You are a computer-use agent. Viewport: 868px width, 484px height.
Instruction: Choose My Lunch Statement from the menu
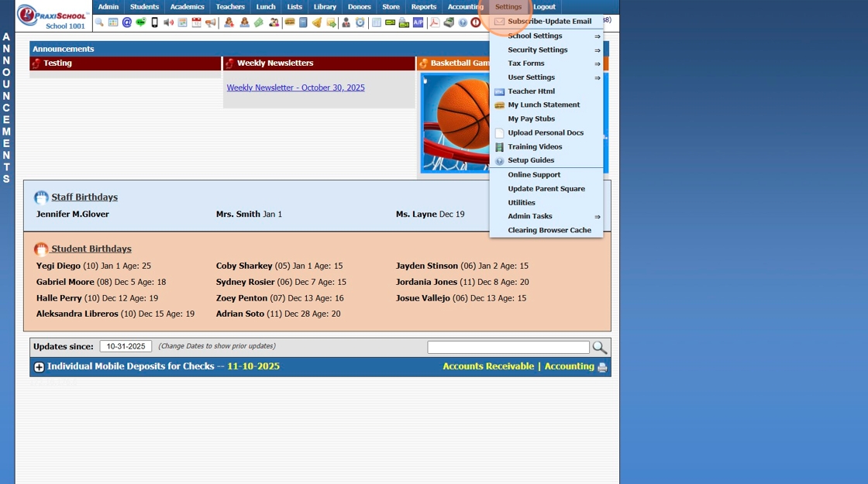(546, 105)
